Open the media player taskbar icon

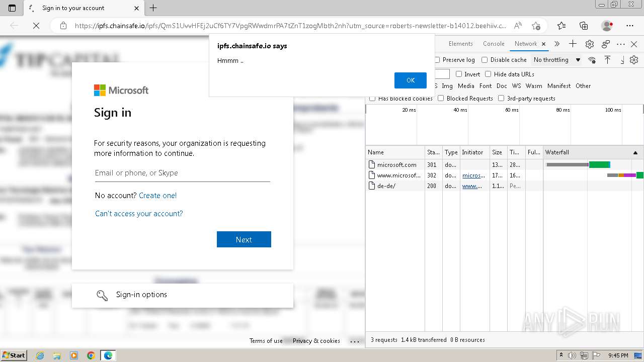[74, 355]
